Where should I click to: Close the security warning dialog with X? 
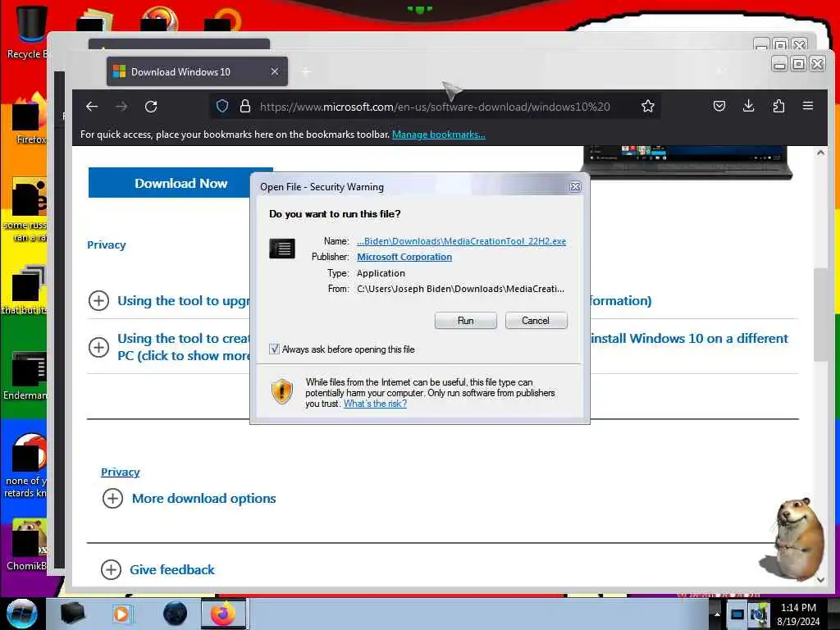[575, 186]
